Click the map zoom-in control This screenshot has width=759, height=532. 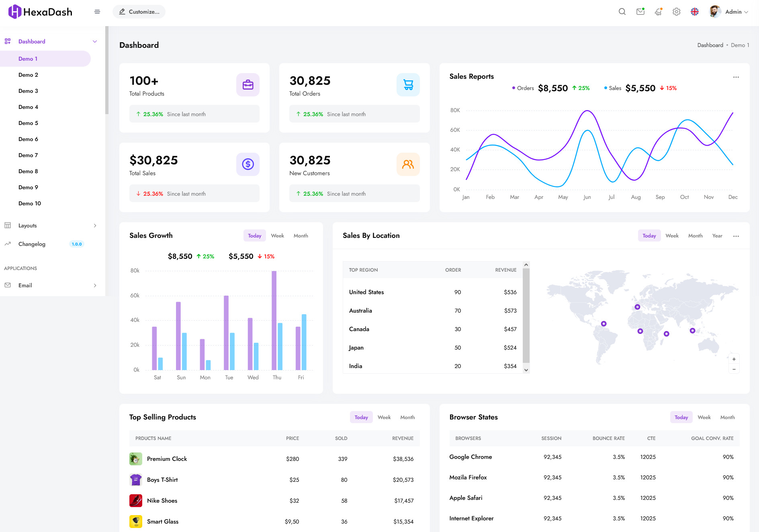tap(734, 359)
